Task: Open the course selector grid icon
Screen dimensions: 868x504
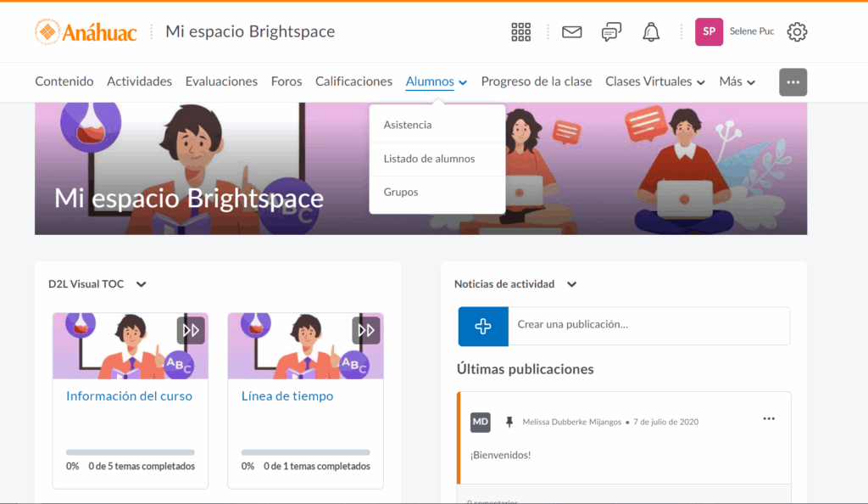Action: (520, 32)
